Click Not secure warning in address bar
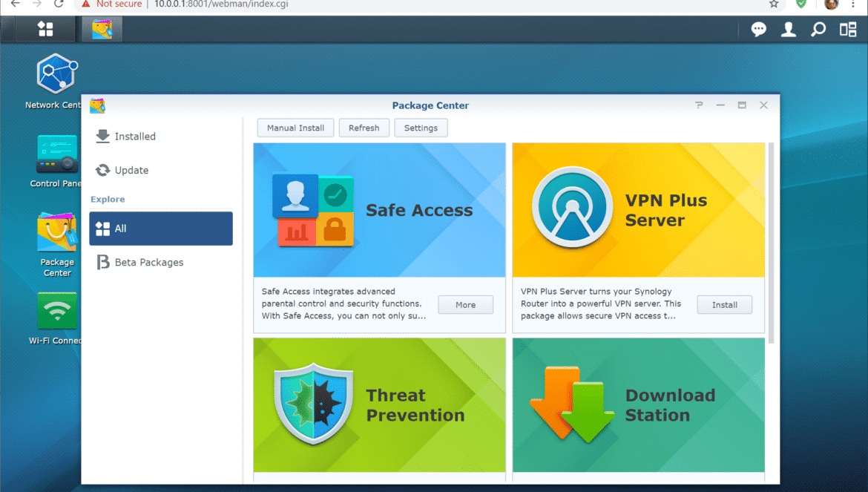Screen dimensions: 868x492 tap(112, 4)
